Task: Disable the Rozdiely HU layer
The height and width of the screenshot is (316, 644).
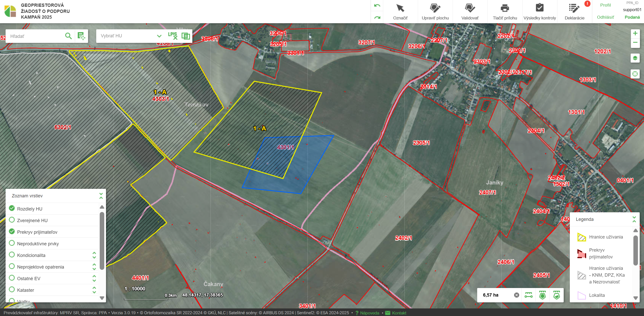Action: pos(12,208)
